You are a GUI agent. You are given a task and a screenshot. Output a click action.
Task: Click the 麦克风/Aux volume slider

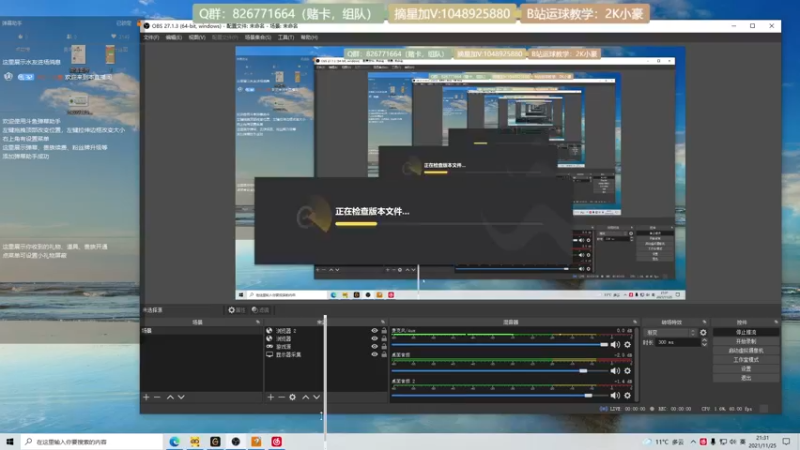pos(500,345)
